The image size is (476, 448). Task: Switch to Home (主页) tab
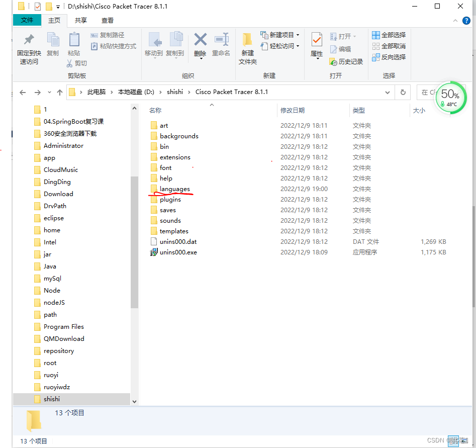(54, 20)
